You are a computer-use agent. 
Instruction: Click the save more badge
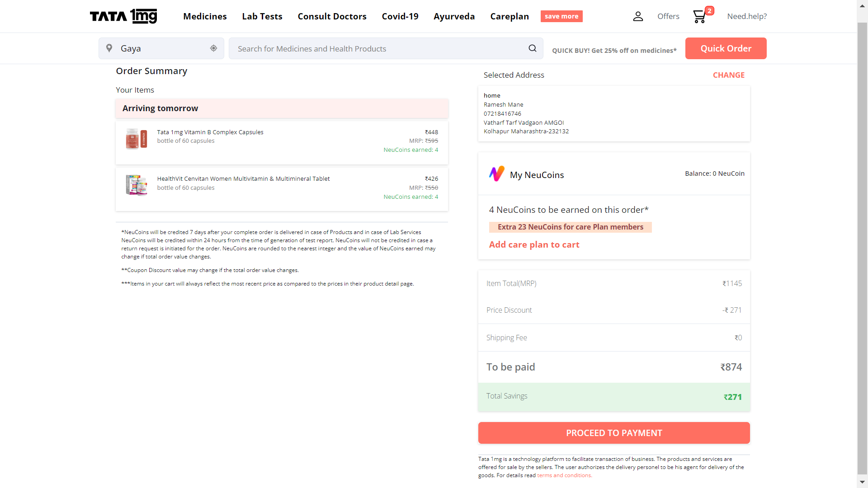tap(561, 16)
